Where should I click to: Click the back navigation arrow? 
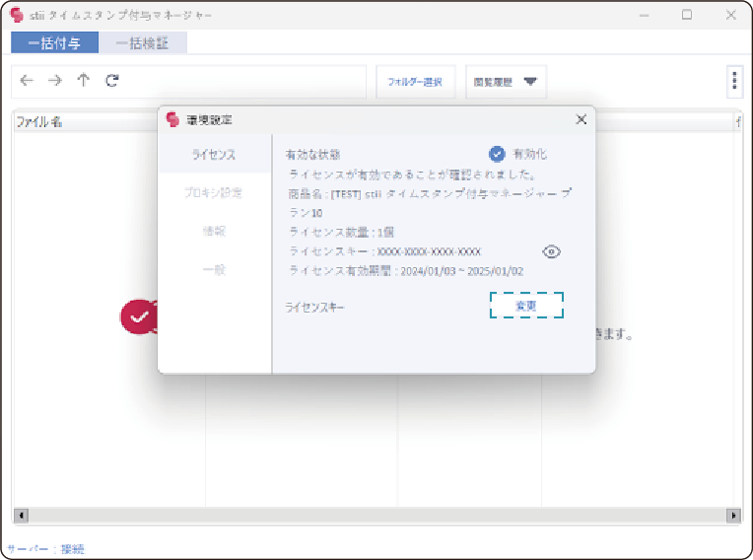[27, 82]
